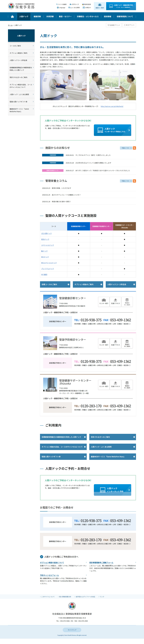Open スペシャルドック course link
144x644 pixels.
(47, 245)
